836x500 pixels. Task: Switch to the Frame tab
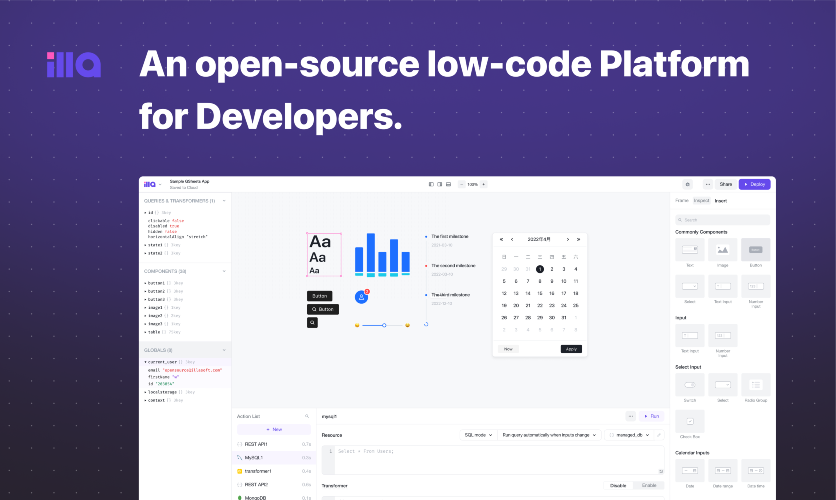coord(682,201)
